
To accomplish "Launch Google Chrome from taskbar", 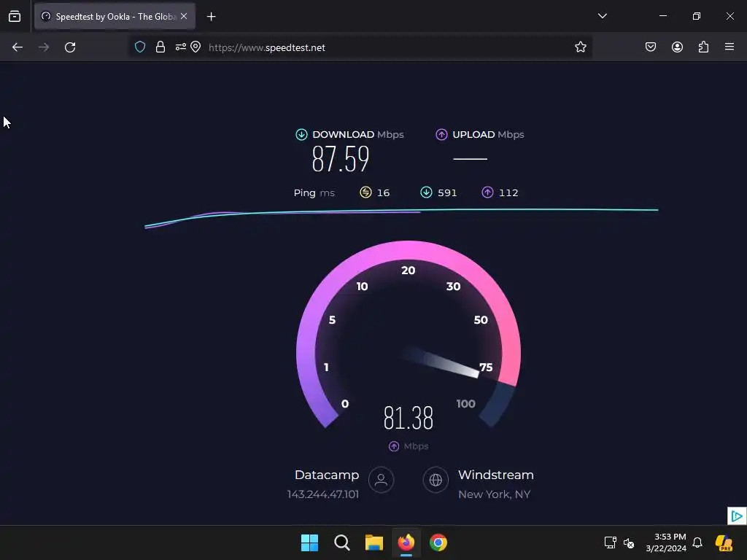I will pos(438,542).
